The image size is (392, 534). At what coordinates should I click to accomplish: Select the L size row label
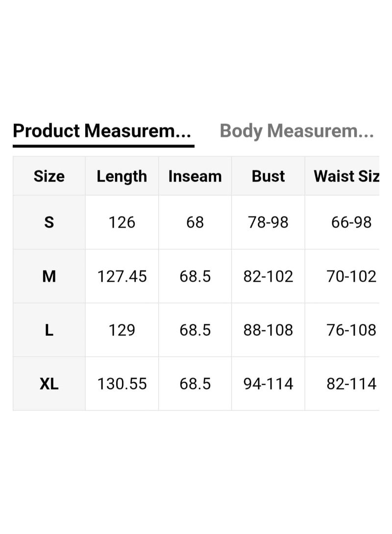[49, 330]
